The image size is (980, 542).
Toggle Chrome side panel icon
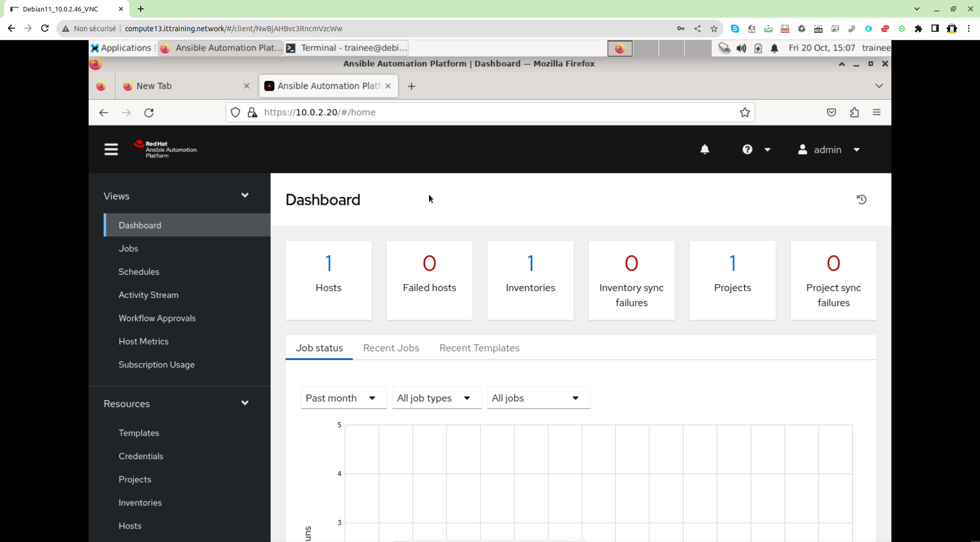coord(935,29)
